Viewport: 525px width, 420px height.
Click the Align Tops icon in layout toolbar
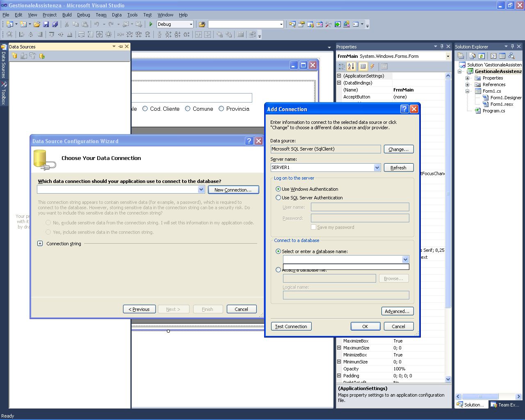[x=52, y=34]
